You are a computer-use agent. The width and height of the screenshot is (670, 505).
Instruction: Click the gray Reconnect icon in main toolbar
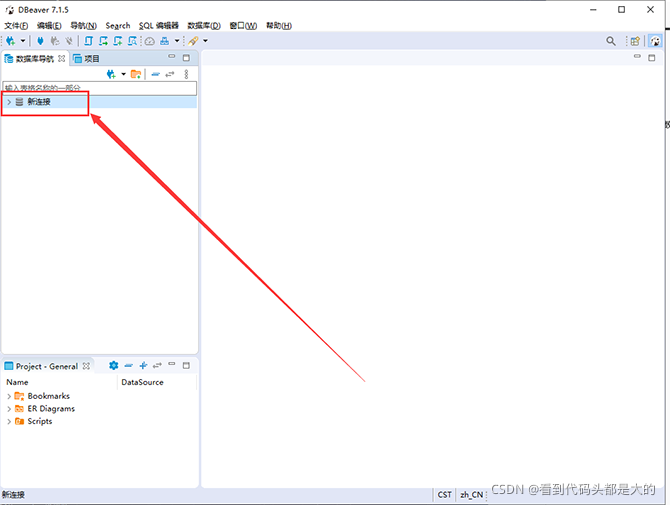point(55,41)
